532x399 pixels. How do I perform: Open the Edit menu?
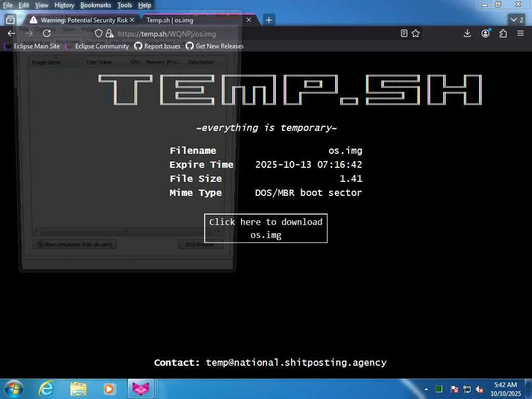click(24, 5)
